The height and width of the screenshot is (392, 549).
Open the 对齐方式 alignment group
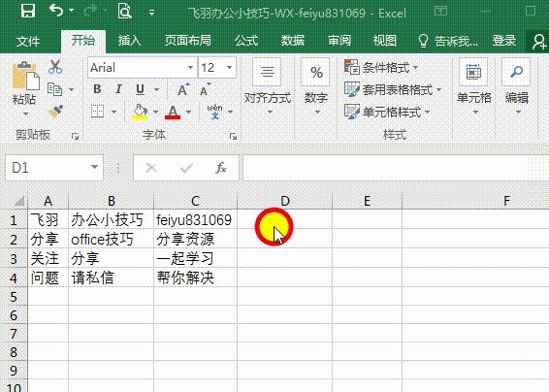point(268,87)
